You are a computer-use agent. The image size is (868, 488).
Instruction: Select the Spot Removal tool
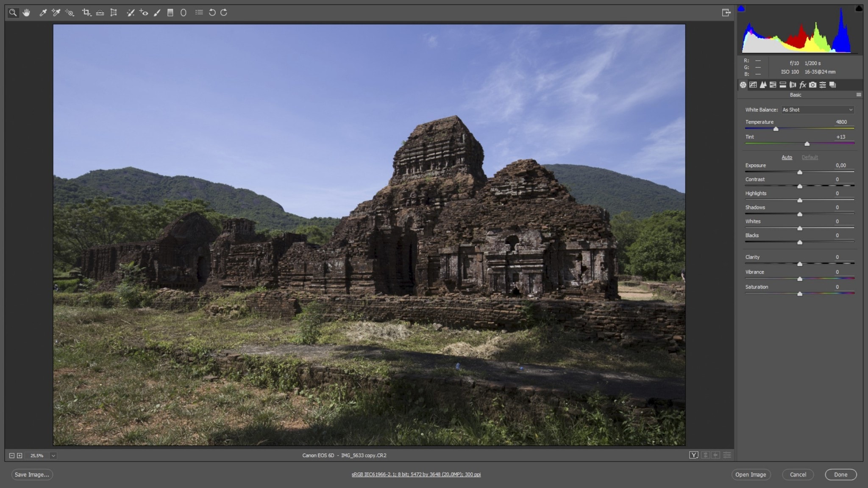(130, 13)
